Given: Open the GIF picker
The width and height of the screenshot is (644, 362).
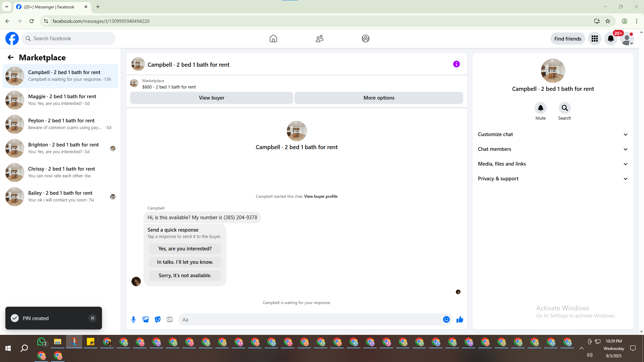Looking at the screenshot, I should point(170,319).
